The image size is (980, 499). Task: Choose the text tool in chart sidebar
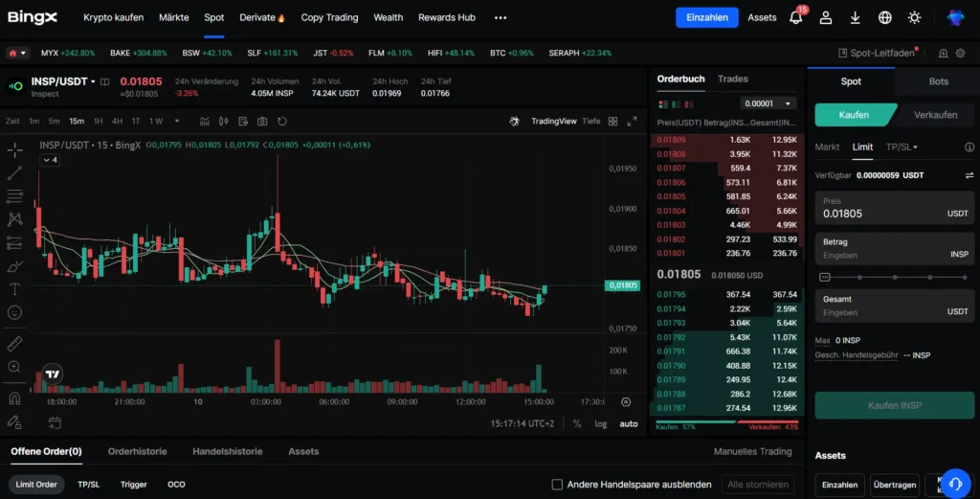click(x=14, y=289)
